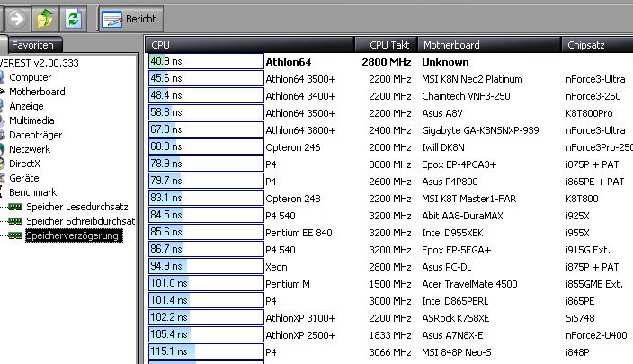Select Computer in the tree
633x364 pixels.
point(31,77)
